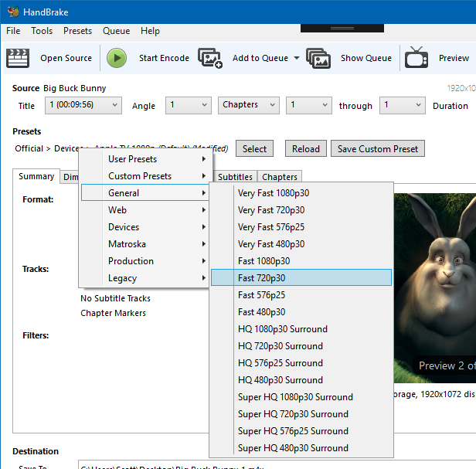The image size is (476, 469).
Task: Click the Open Source clapperboard icon
Action: 18,58
